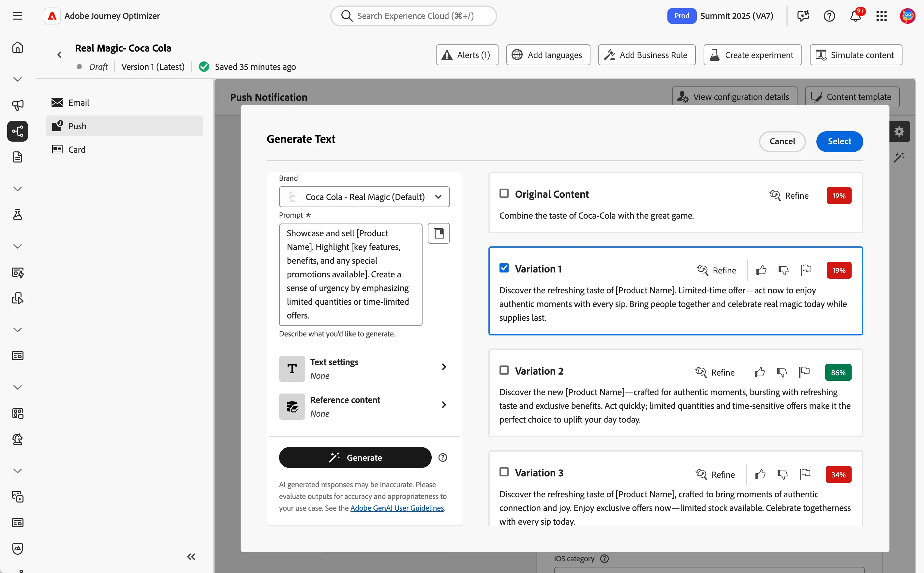Expand Reference content section
The image size is (924, 573).
364,407
